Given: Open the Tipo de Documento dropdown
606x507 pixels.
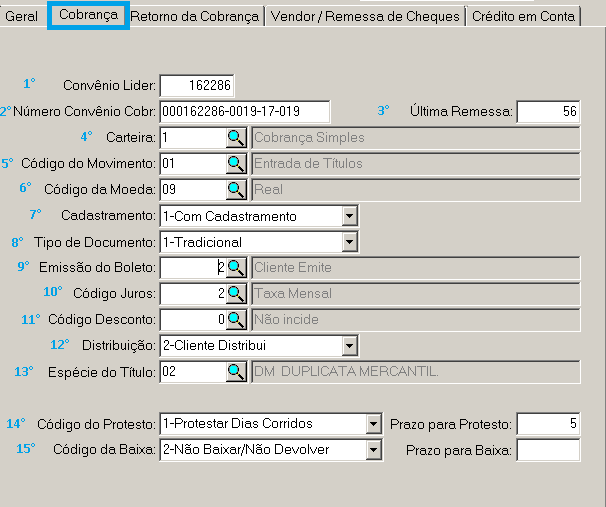Looking at the screenshot, I should (x=349, y=242).
